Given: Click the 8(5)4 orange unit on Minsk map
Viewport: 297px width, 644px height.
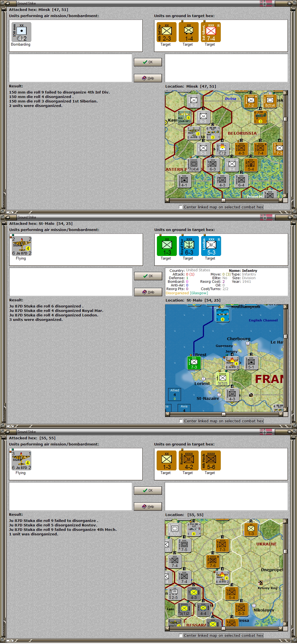Looking at the screenshot, I should (x=270, y=101).
